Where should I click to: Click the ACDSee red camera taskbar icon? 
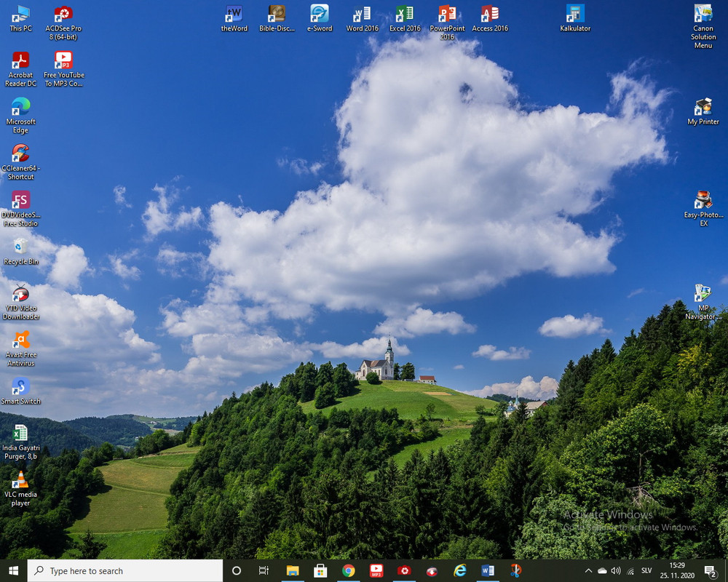coord(404,570)
